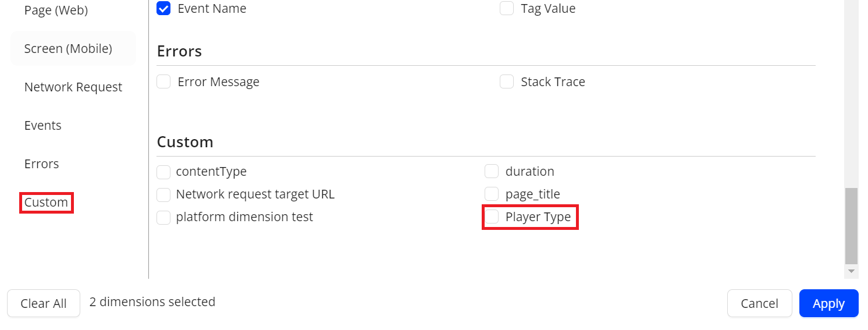
Task: Select the Stack Trace checkbox
Action: [x=507, y=82]
